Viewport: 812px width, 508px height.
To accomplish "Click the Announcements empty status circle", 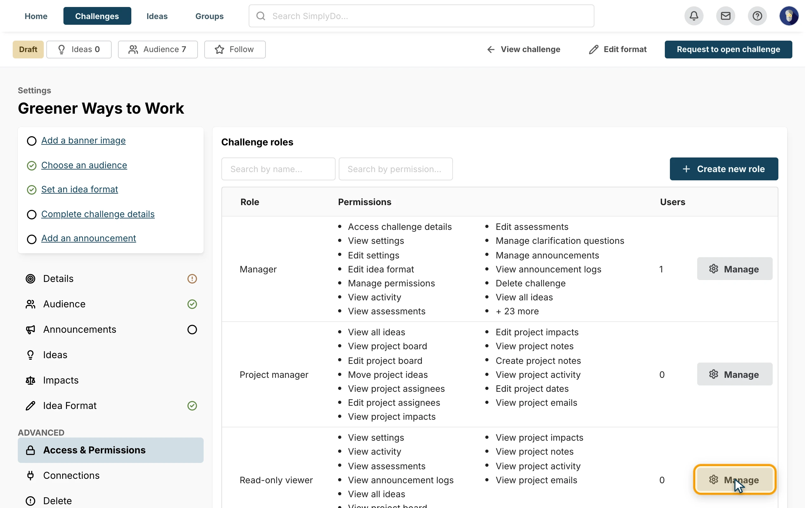I will [192, 330].
